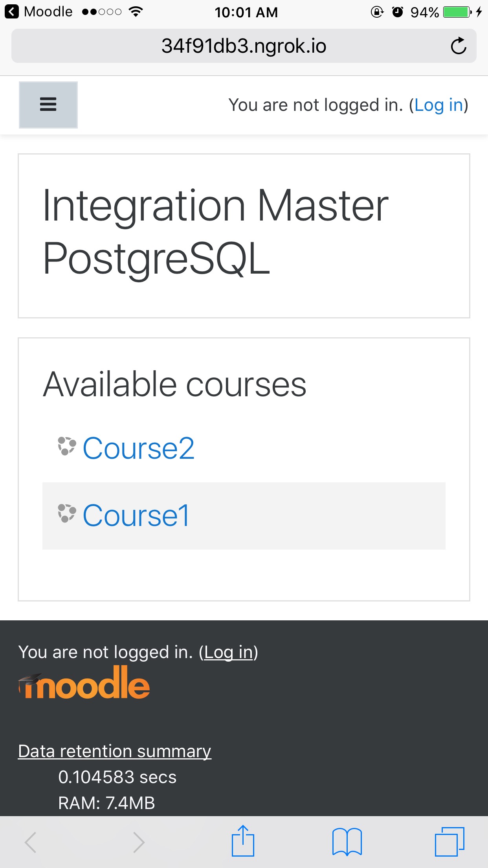Screen dimensions: 488x868
Task: Click Log in link in header
Action: 439,105
